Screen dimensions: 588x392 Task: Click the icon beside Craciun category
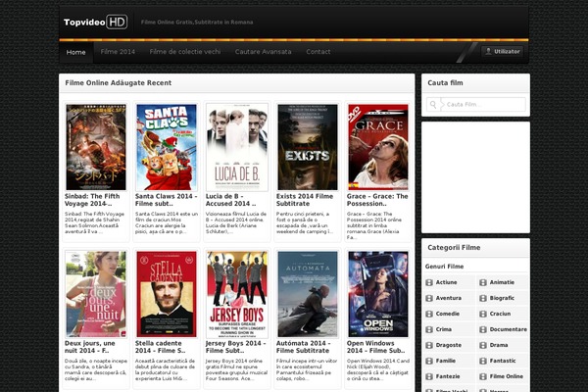(483, 314)
